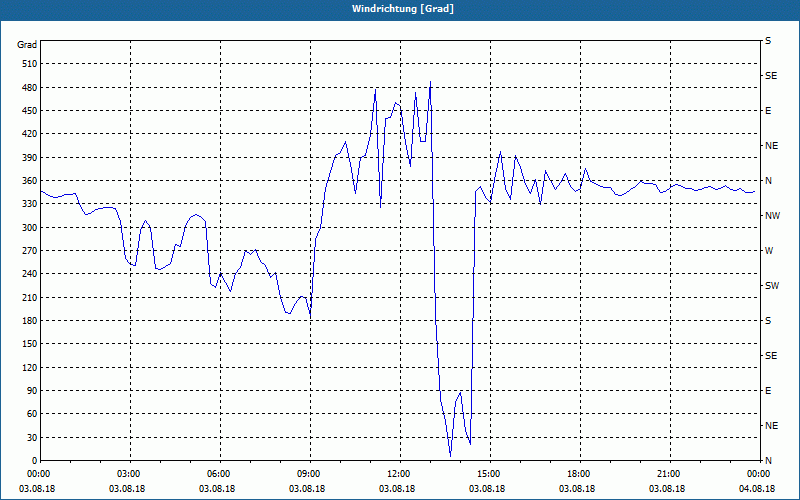Select the N compass label beside 0 gridline
Viewport: 800px width, 500px height.
pyautogui.click(x=768, y=461)
